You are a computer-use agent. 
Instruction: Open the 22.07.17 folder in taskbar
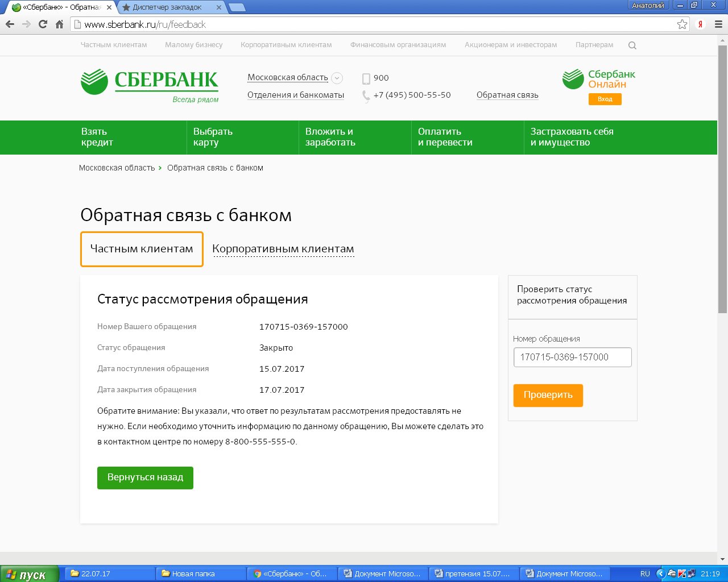coord(110,574)
